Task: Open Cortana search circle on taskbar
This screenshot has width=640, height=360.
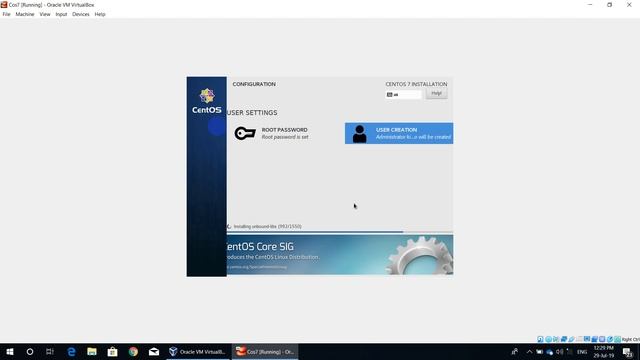Action: click(x=30, y=351)
